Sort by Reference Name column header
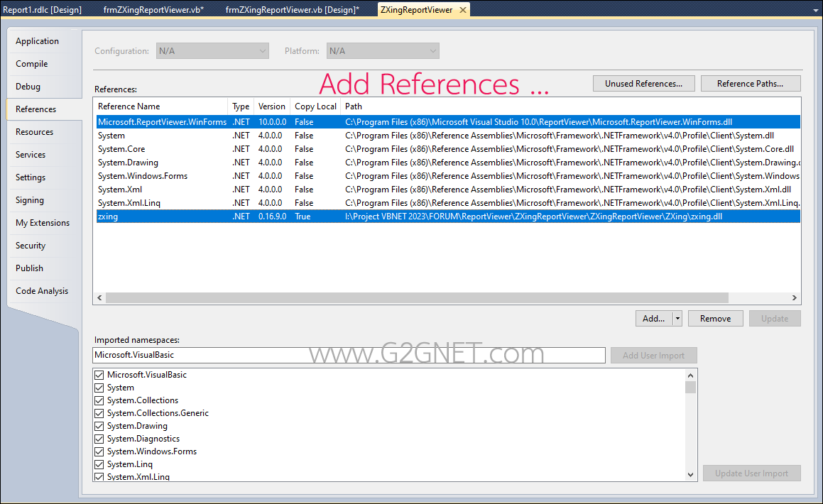 160,106
